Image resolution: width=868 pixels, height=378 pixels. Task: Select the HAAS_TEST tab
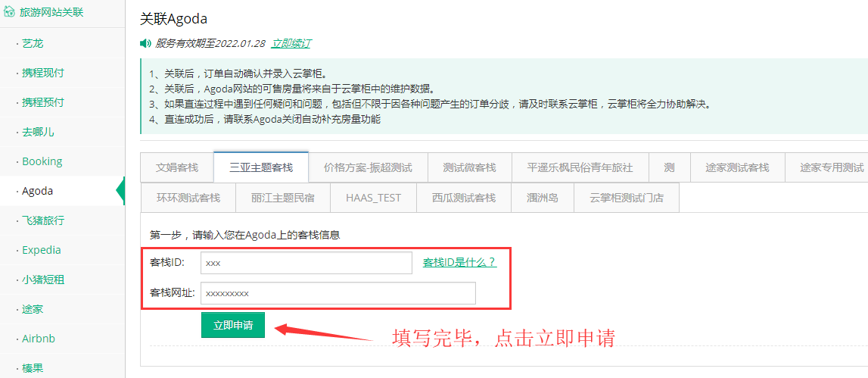pos(373,198)
